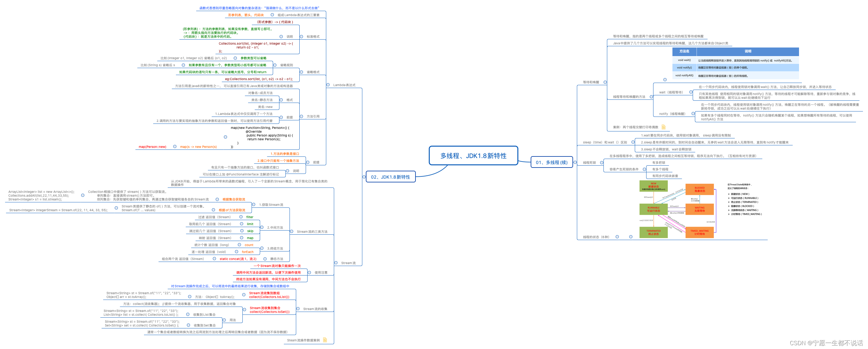Collapse the 等待和唤醒 node toggle

[605, 82]
